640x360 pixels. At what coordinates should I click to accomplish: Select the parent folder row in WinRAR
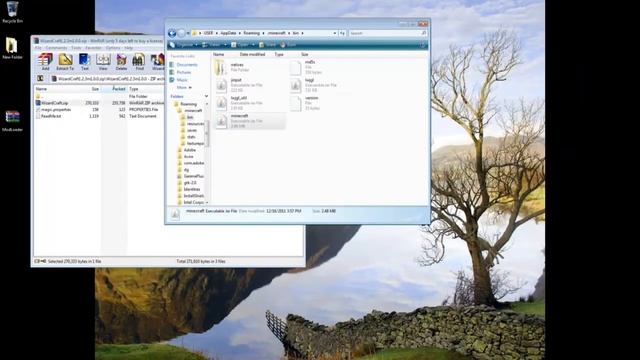click(99, 96)
